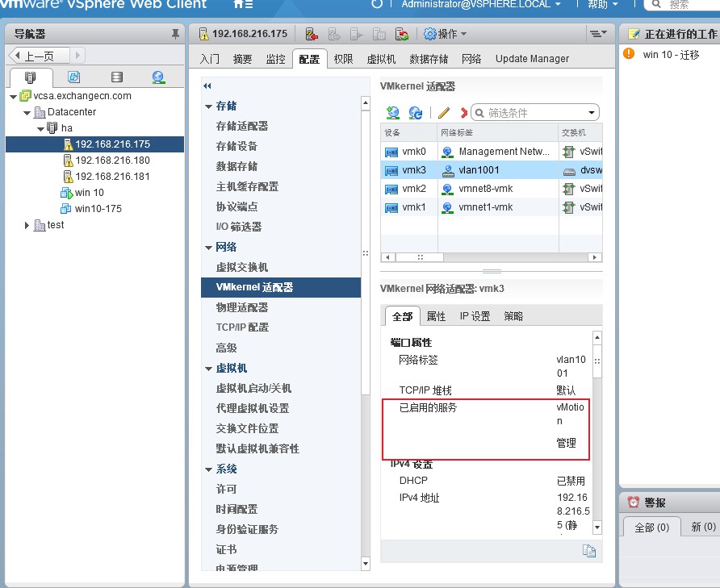Open 存储适配器 in the configuration list
This screenshot has height=588, width=720.
[242, 126]
